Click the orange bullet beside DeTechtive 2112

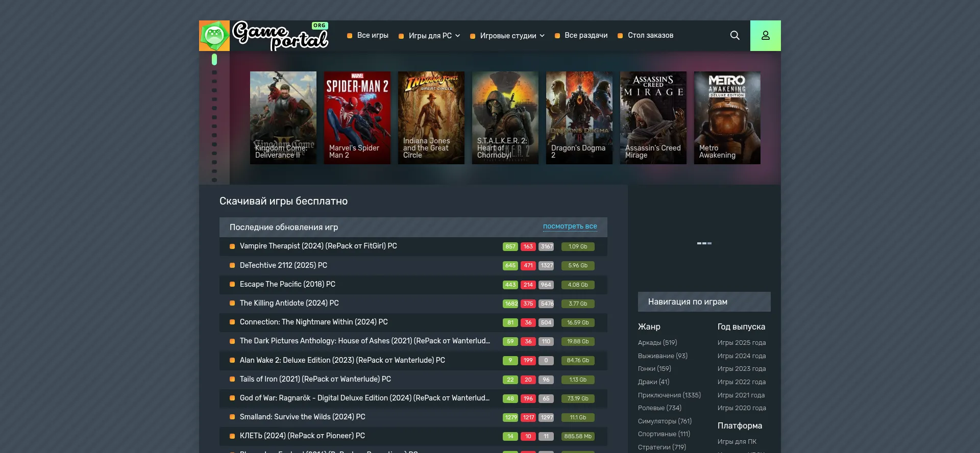pyautogui.click(x=232, y=265)
